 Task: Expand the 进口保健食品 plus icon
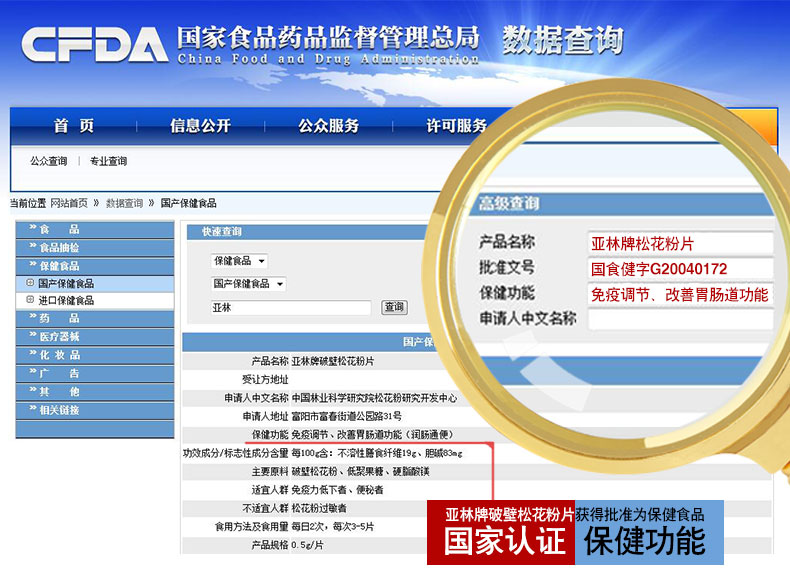point(30,300)
